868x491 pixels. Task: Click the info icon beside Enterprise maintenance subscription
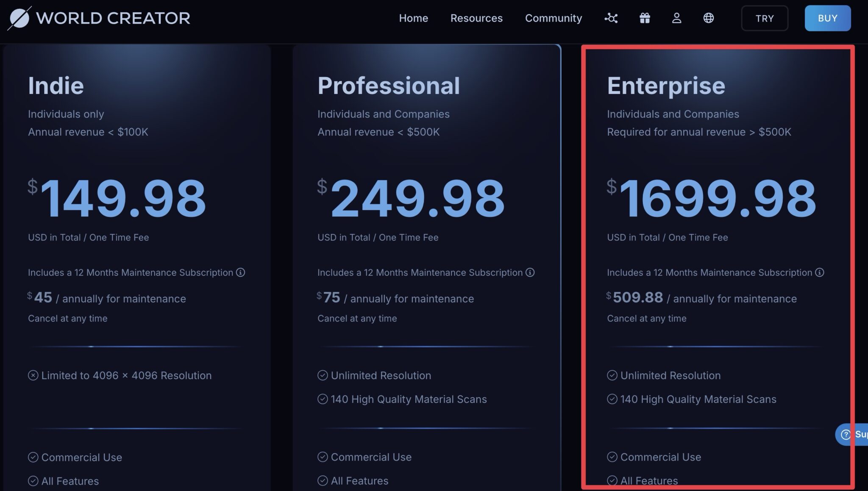(x=819, y=273)
